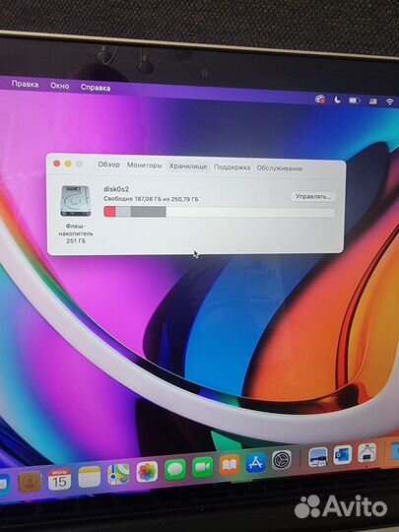This screenshot has height=532, width=399.
Task: Switch to the Мониторы tab
Action: pyautogui.click(x=144, y=166)
